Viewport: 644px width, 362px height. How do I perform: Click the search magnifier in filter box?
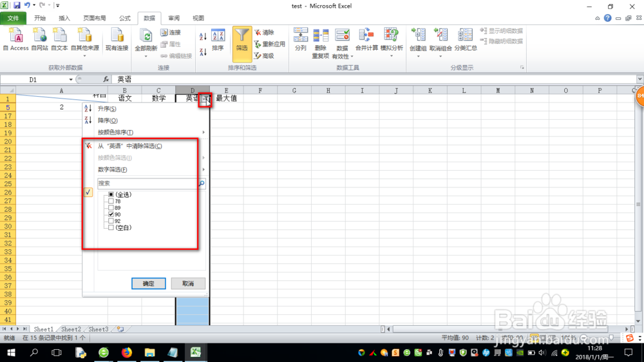[202, 184]
